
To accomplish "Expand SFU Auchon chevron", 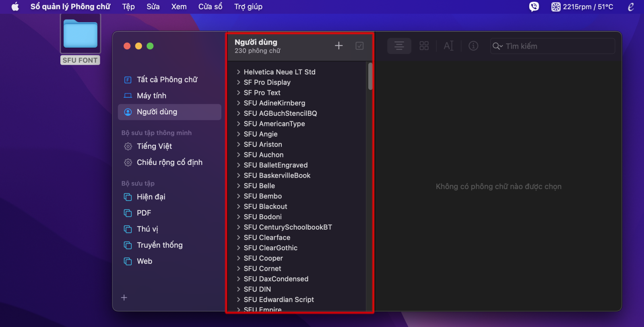I will [238, 155].
